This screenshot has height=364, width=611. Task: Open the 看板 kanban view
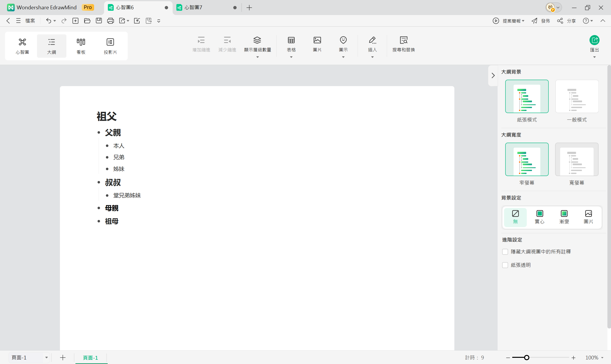pyautogui.click(x=81, y=46)
